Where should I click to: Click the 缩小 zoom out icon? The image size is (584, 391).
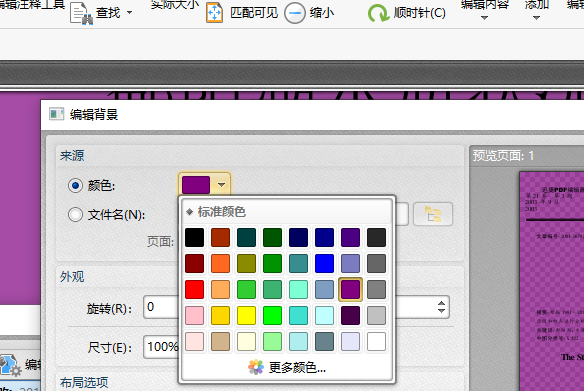point(295,13)
